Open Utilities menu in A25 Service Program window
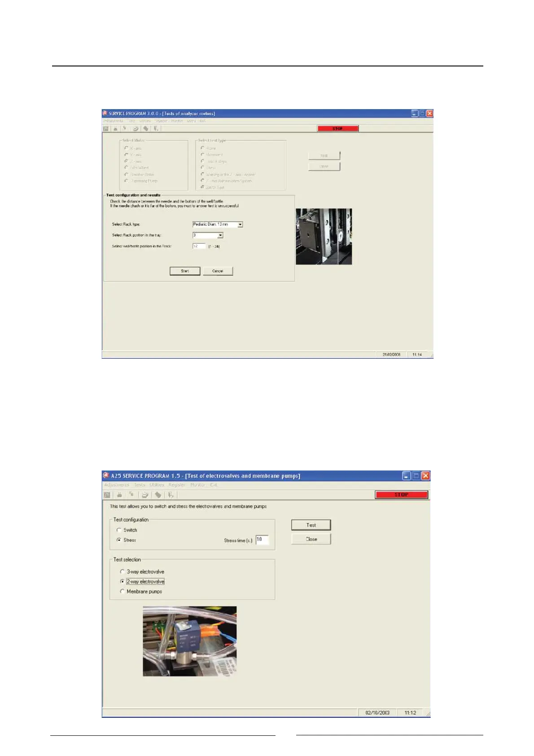This screenshot has width=534, height=756. pyautogui.click(x=157, y=485)
